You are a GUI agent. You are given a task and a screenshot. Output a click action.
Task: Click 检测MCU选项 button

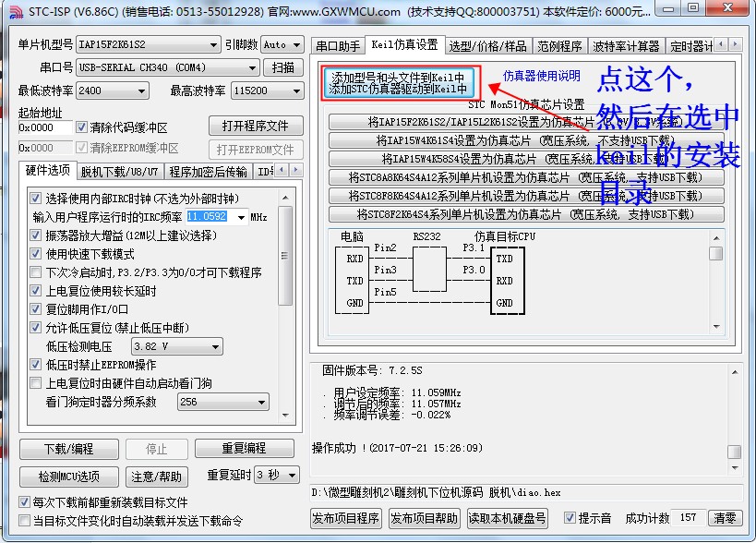pyautogui.click(x=69, y=477)
